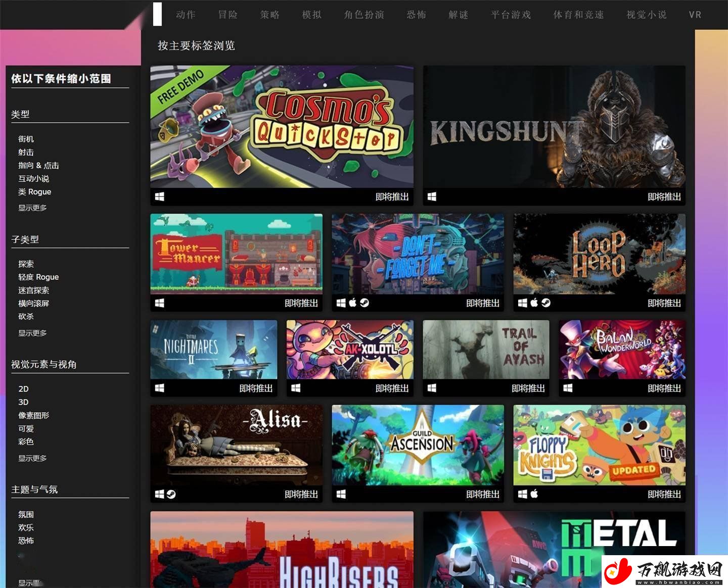Expand 显示更多 under 类型
728x588 pixels.
32,208
